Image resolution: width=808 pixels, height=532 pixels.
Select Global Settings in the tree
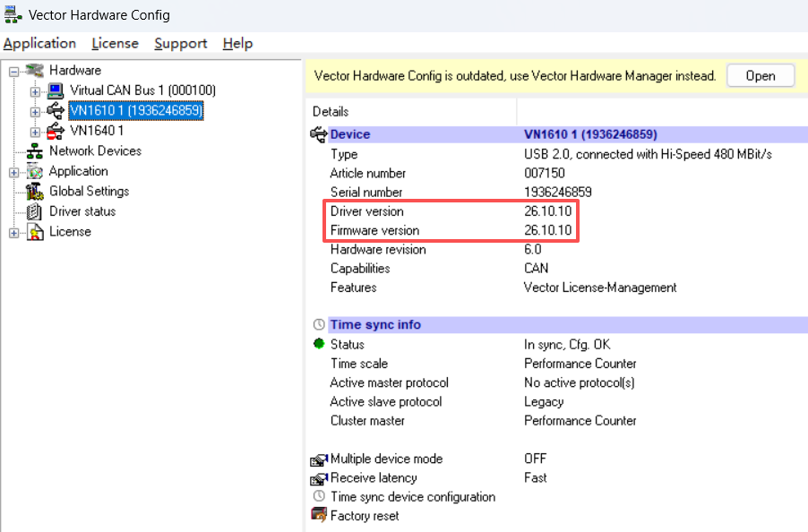point(90,191)
